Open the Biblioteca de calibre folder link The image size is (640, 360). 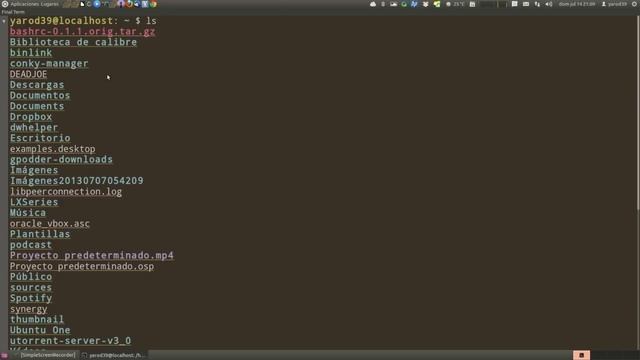click(x=73, y=42)
